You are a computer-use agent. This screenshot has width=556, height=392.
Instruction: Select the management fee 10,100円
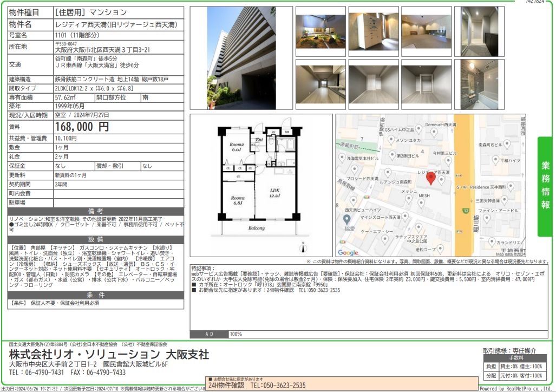point(66,139)
